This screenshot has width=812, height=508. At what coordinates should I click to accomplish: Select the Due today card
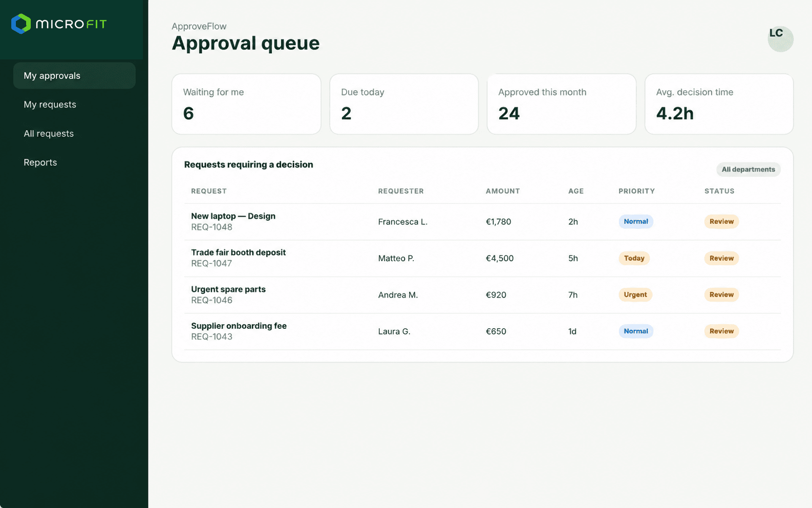point(404,104)
